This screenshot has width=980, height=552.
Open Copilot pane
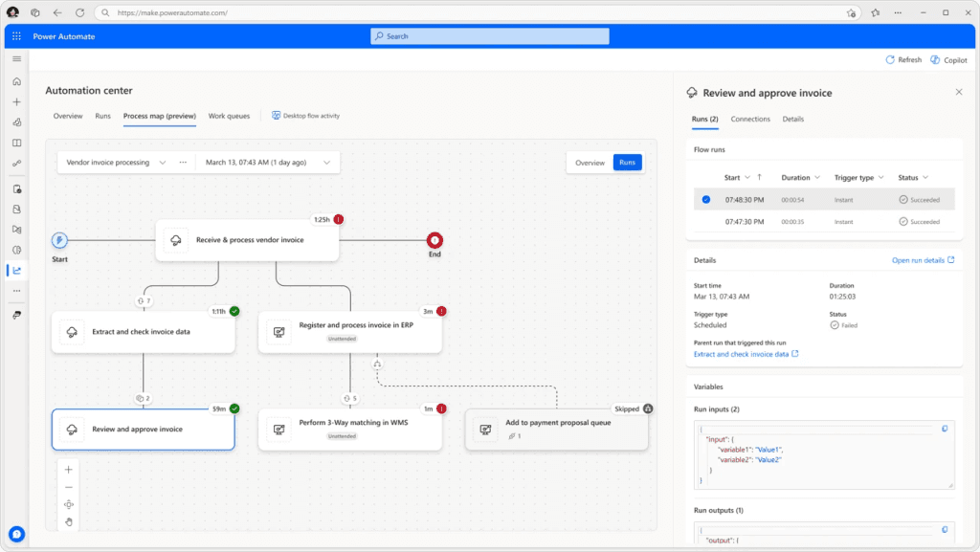(x=948, y=60)
